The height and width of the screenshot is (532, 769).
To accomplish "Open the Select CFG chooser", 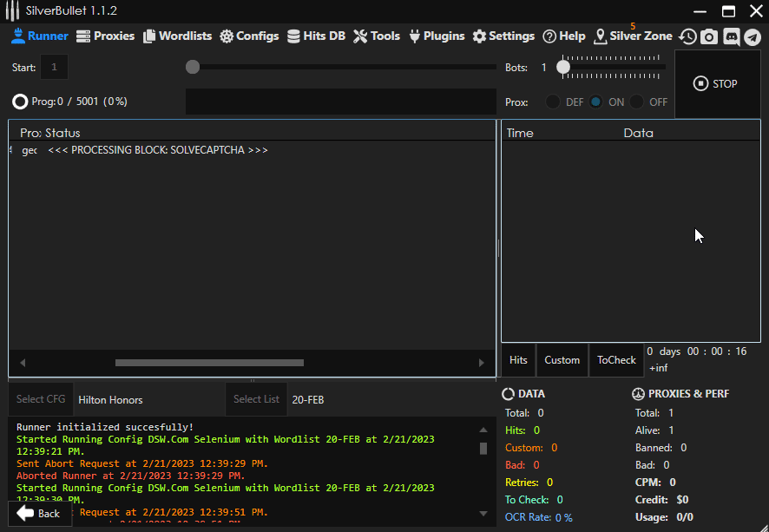I will [x=41, y=399].
